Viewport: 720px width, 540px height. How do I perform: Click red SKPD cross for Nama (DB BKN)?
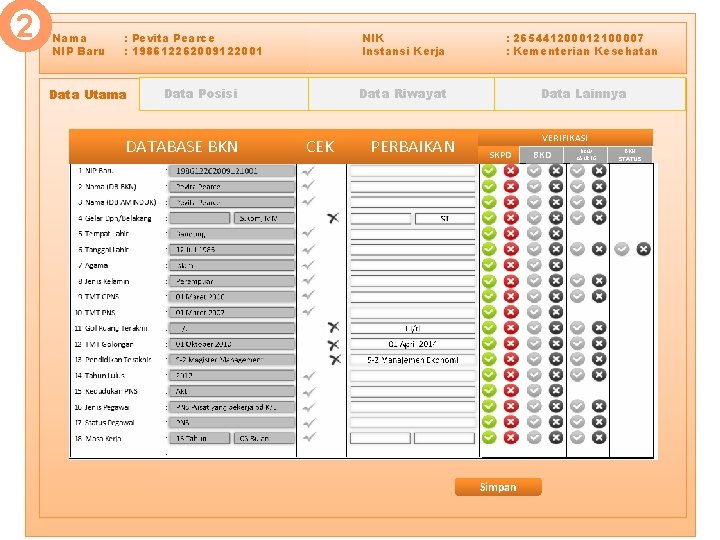(x=511, y=186)
